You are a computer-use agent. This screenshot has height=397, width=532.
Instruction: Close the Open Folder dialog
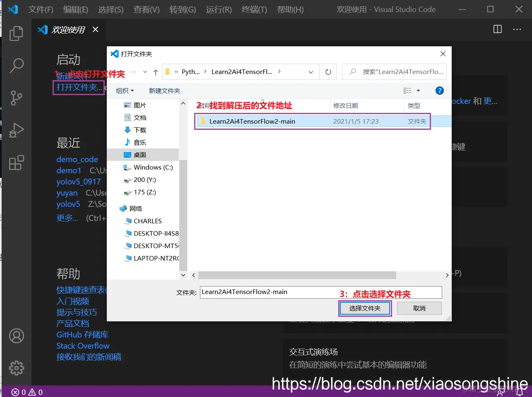click(443, 54)
